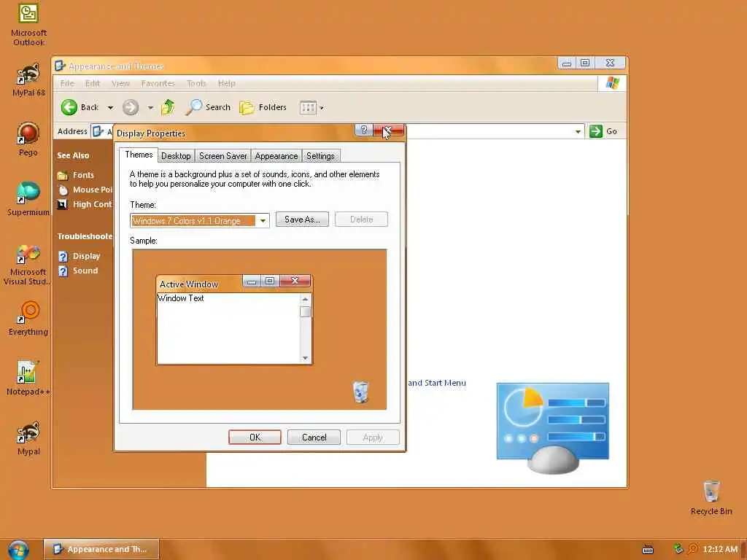Click the Windows flag logo in Explorer
The height and width of the screenshot is (560, 747).
(x=612, y=83)
